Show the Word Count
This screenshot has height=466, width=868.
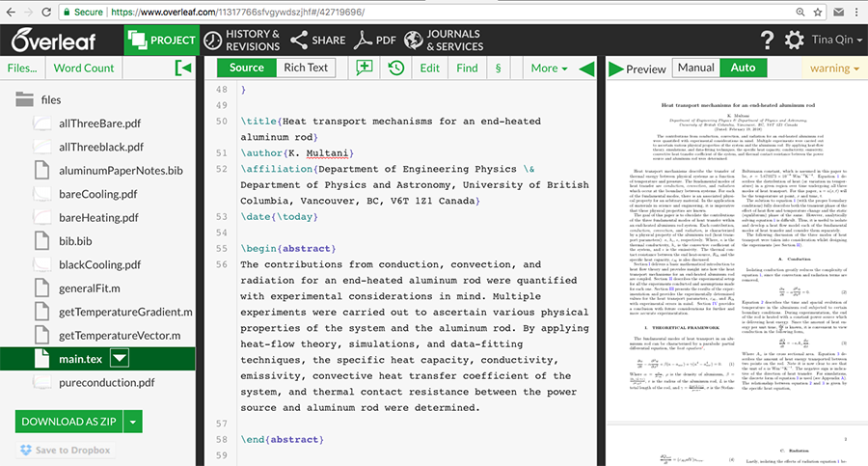(x=84, y=69)
